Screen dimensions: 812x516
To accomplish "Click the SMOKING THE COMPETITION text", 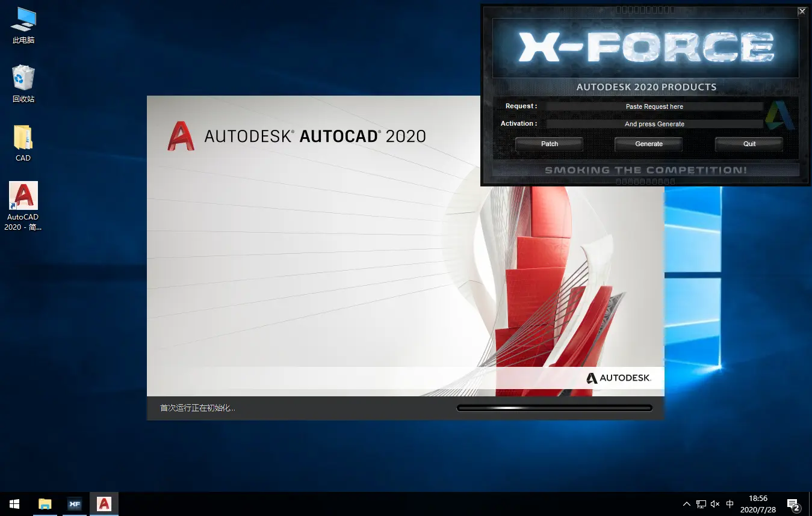I will click(646, 170).
